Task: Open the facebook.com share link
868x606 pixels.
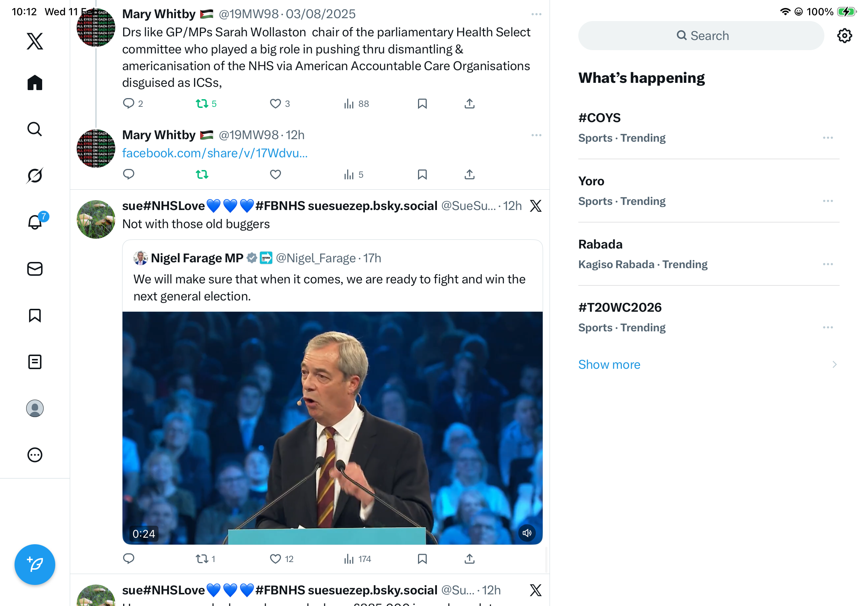Action: tap(215, 153)
